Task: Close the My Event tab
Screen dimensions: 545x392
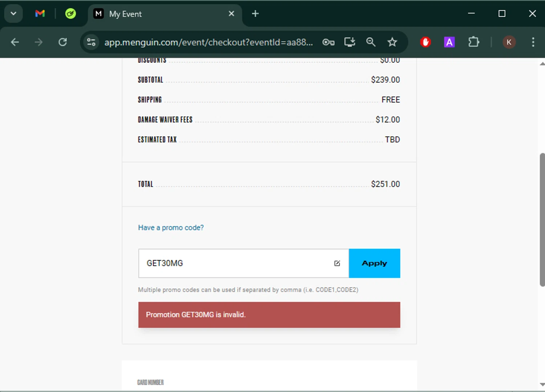Action: (x=231, y=14)
